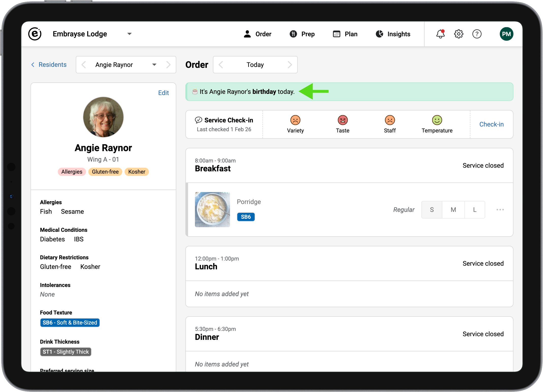The height and width of the screenshot is (392, 543).
Task: Expand the Embrayse Lodge site dropdown
Action: click(129, 34)
